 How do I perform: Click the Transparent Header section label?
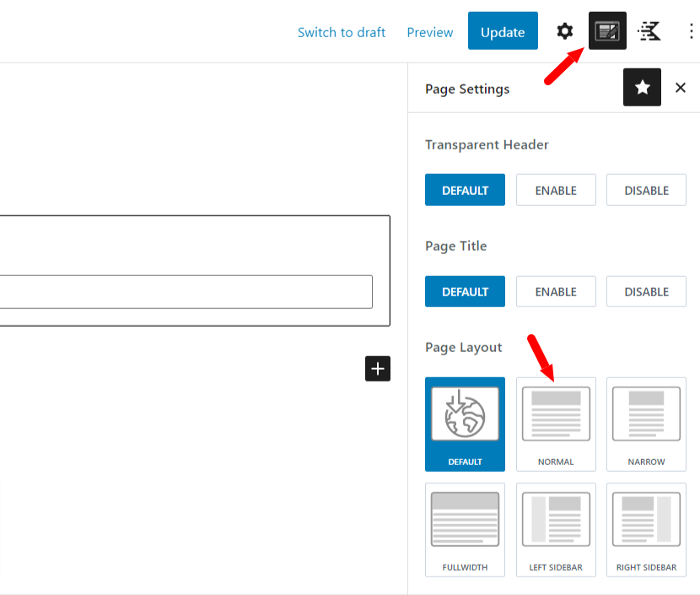pyautogui.click(x=487, y=144)
